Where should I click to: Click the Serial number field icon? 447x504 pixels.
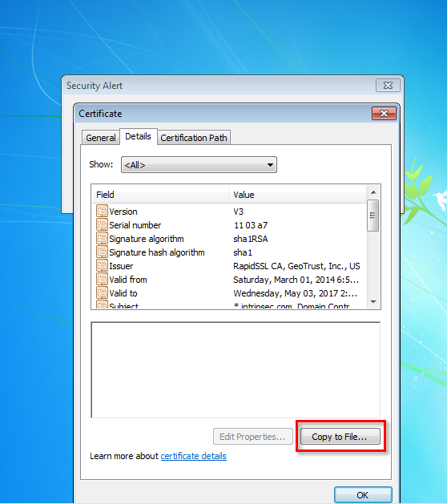[x=102, y=225]
